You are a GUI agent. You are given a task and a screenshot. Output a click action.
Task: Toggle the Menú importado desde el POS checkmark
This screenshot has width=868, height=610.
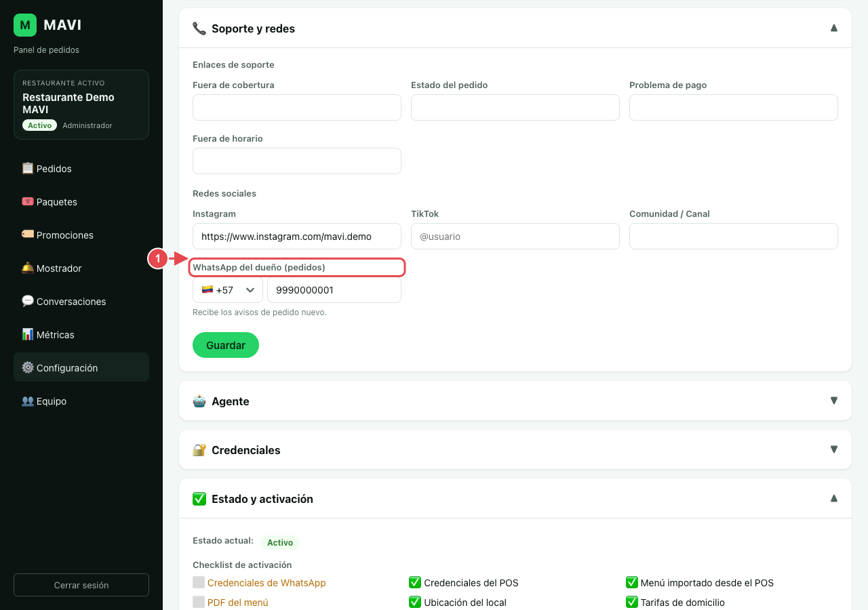pyautogui.click(x=632, y=582)
